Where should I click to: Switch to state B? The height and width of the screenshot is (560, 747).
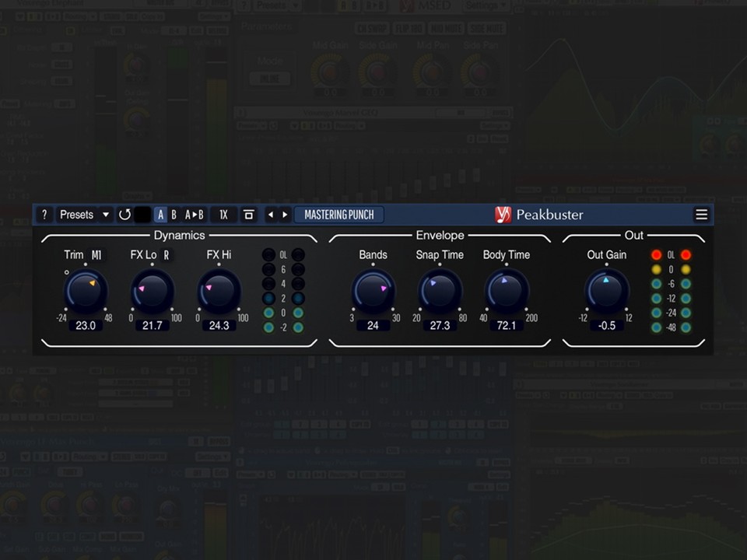click(x=174, y=215)
